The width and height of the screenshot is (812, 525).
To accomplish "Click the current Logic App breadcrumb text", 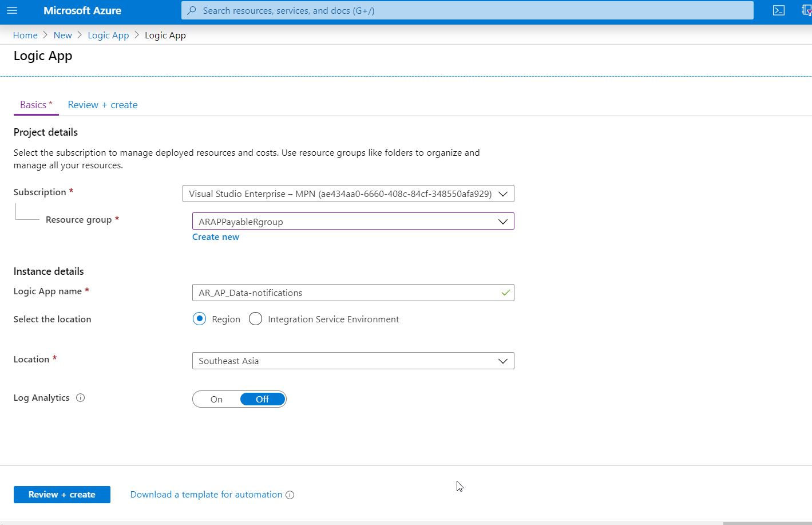I will [165, 35].
